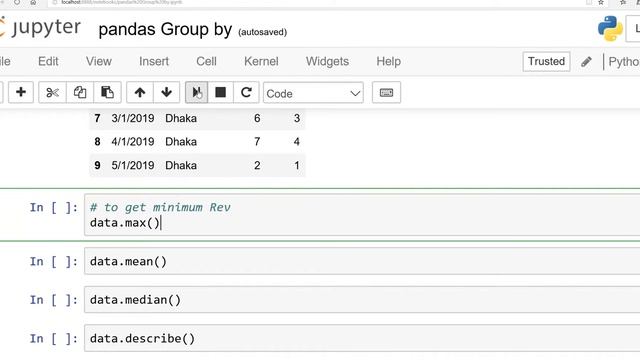The width and height of the screenshot is (640, 360).
Task: Click Dhaka in the row with index 7
Action: click(x=181, y=118)
